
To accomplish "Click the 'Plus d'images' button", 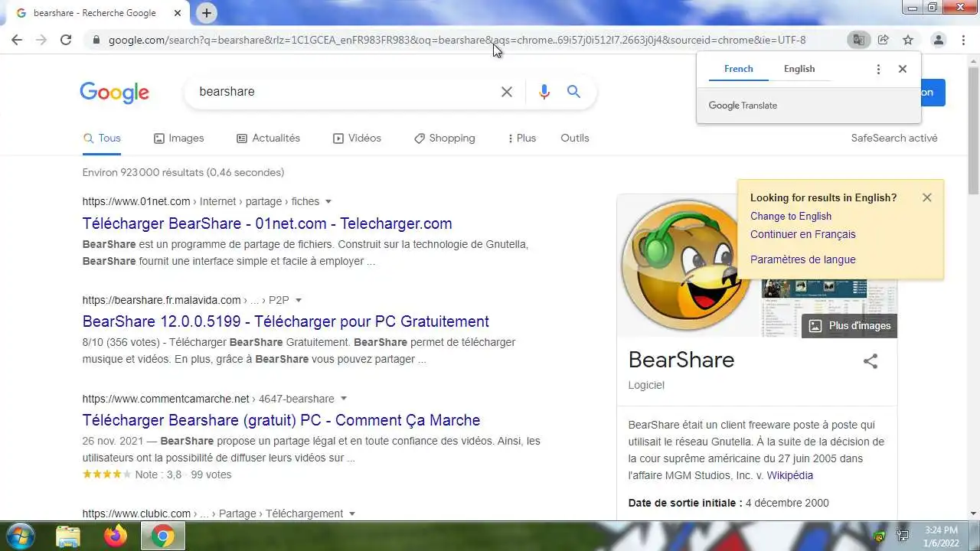I will click(x=850, y=326).
